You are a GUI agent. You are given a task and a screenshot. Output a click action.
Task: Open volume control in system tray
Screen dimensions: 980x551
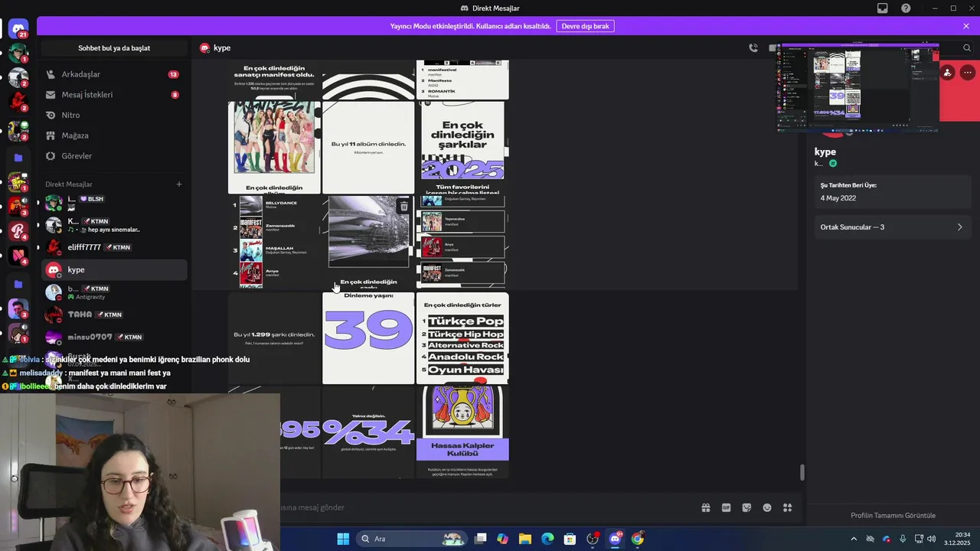[x=932, y=539]
